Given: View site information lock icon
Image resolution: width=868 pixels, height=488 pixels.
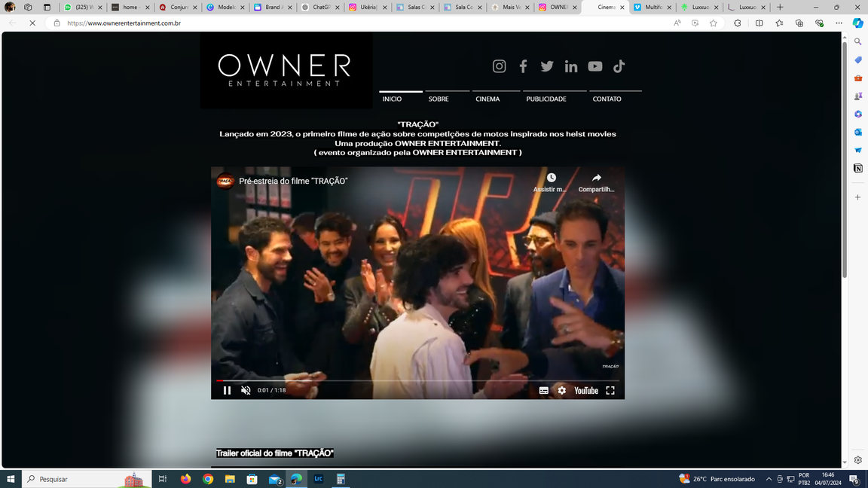Looking at the screenshot, I should [x=57, y=23].
